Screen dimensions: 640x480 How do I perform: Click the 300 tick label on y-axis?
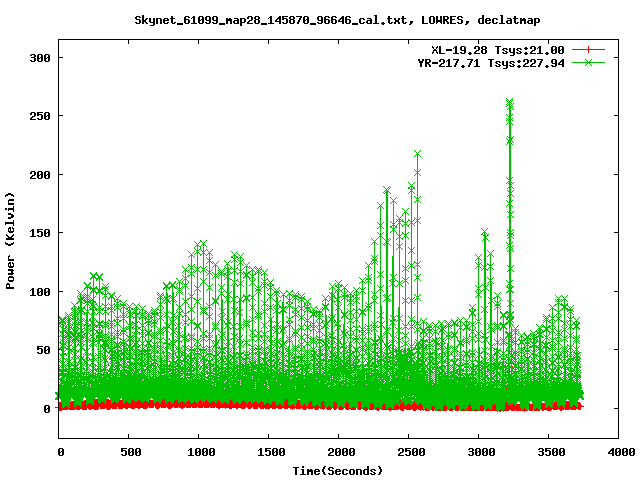coord(38,58)
